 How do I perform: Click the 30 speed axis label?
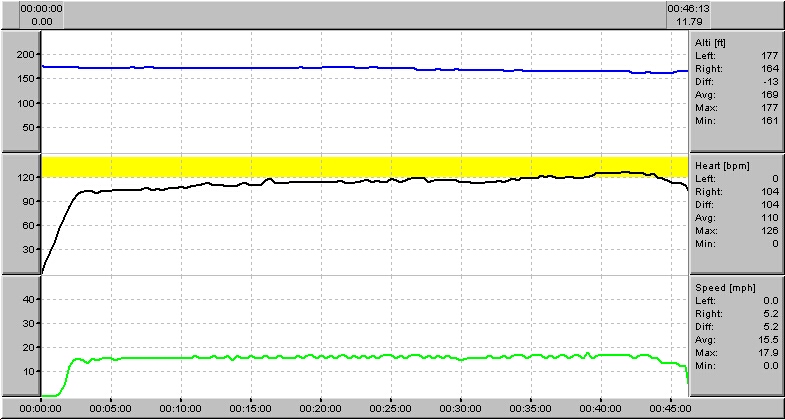pyautogui.click(x=28, y=323)
